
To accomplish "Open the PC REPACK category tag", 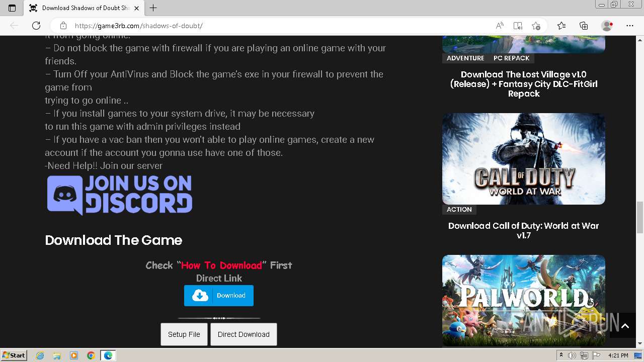I will point(511,58).
